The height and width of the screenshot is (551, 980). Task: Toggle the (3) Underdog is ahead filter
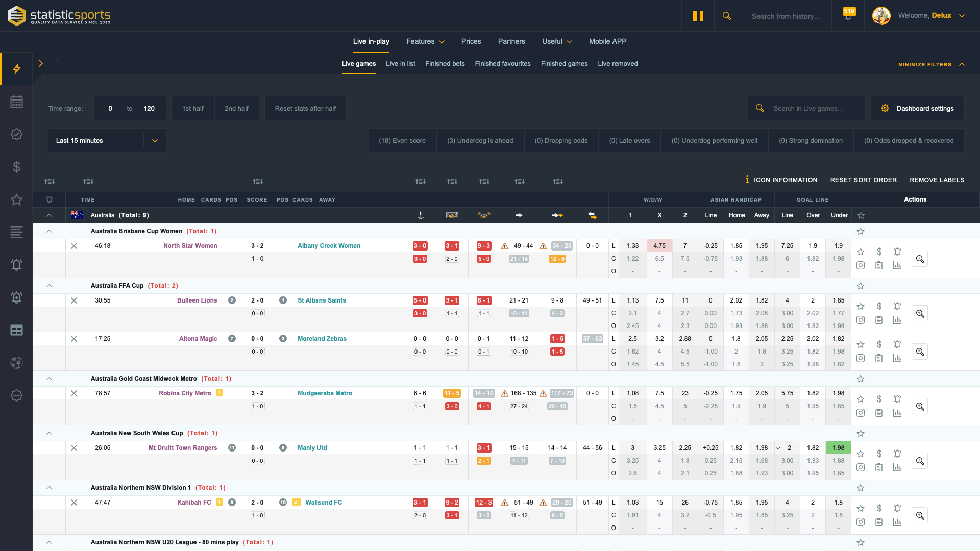click(x=480, y=140)
